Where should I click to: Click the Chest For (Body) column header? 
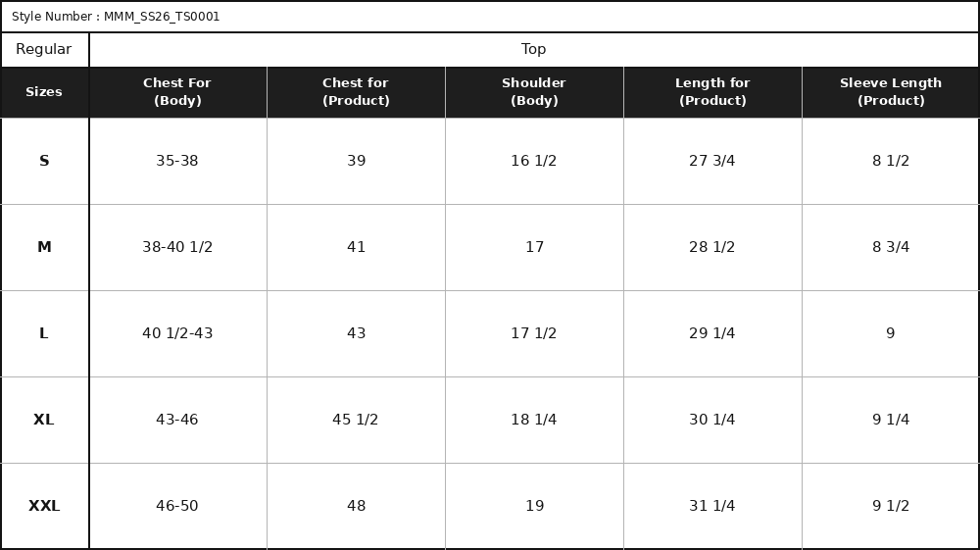pos(177,92)
